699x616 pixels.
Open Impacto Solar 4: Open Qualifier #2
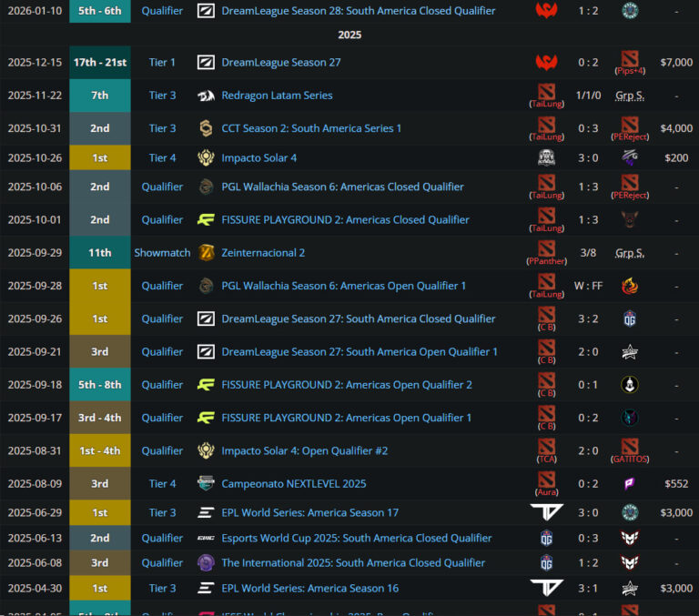point(305,451)
